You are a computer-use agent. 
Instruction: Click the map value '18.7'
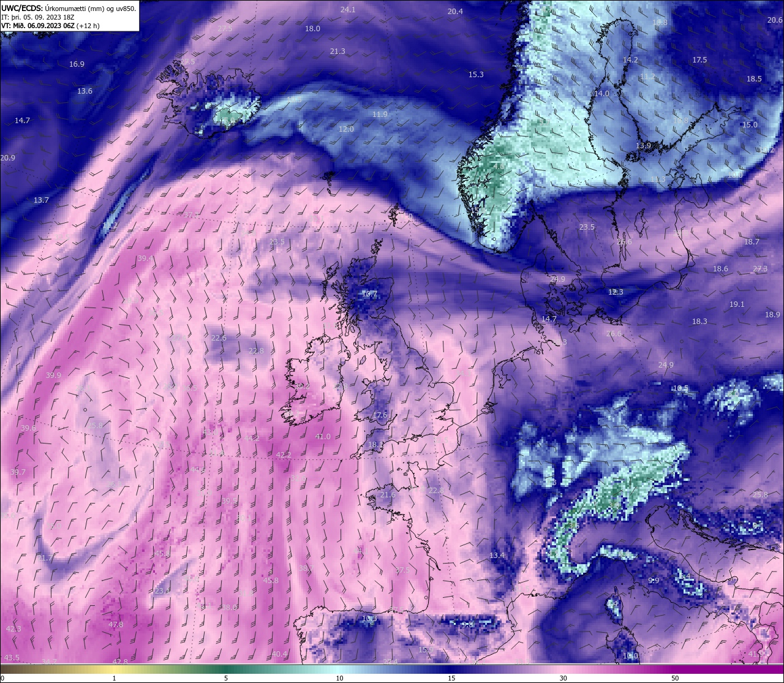tap(752, 242)
